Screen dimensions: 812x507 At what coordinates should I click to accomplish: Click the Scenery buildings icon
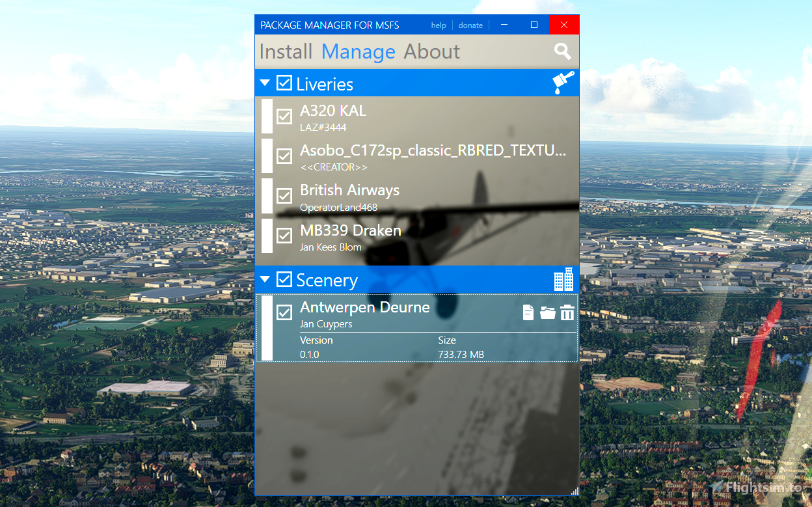coord(563,279)
